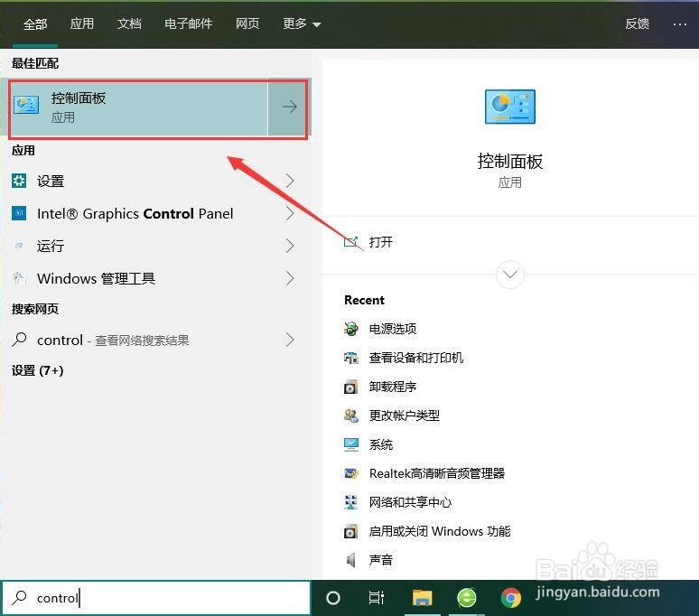Click the 反馈 feedback button
The width and height of the screenshot is (699, 616).
pos(637,23)
